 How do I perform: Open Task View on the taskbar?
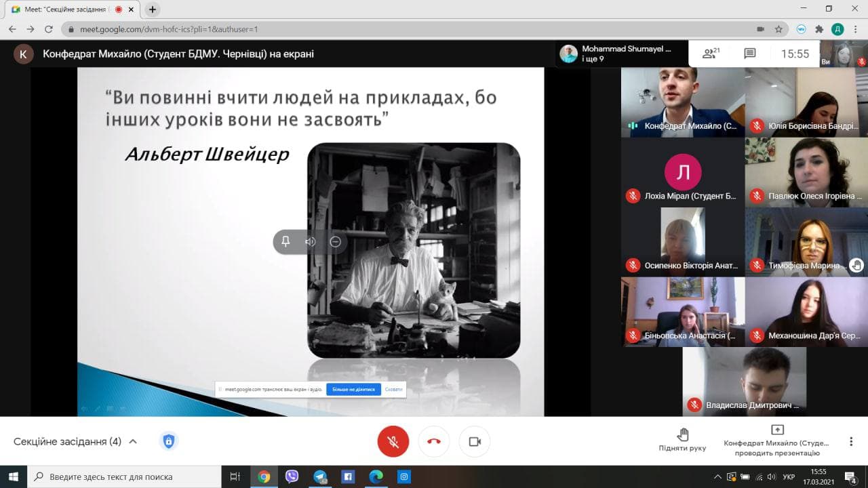235,476
